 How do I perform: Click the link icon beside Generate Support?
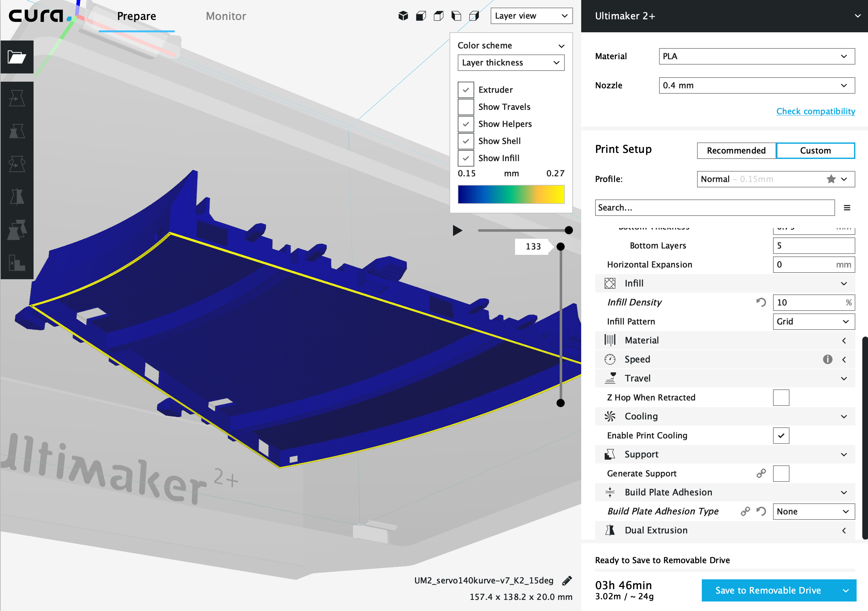[761, 473]
